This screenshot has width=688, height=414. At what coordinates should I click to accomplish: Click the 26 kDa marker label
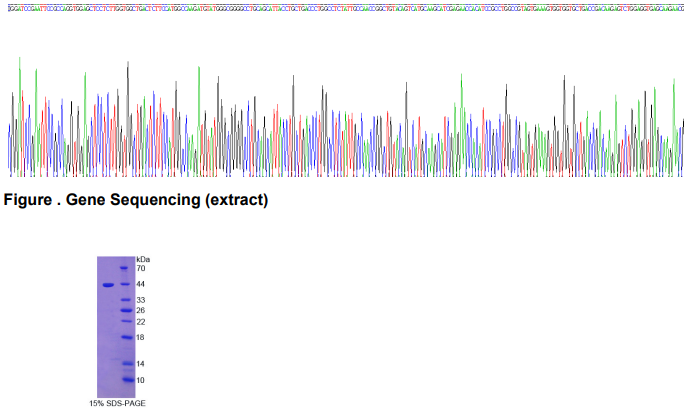(141, 311)
